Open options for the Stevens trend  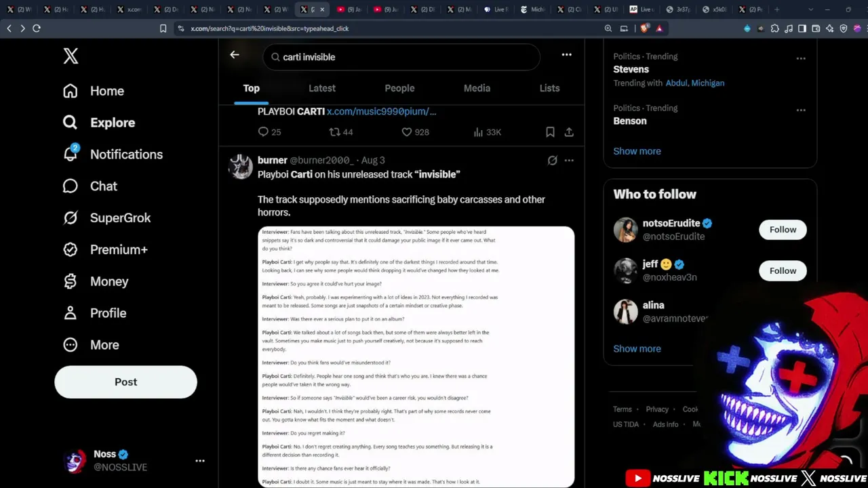tap(801, 58)
